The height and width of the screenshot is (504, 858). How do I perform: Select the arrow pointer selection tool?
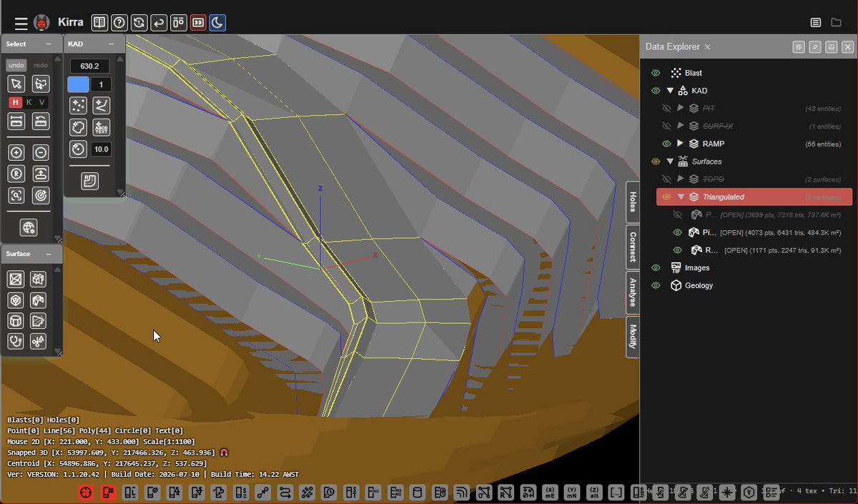coord(17,84)
